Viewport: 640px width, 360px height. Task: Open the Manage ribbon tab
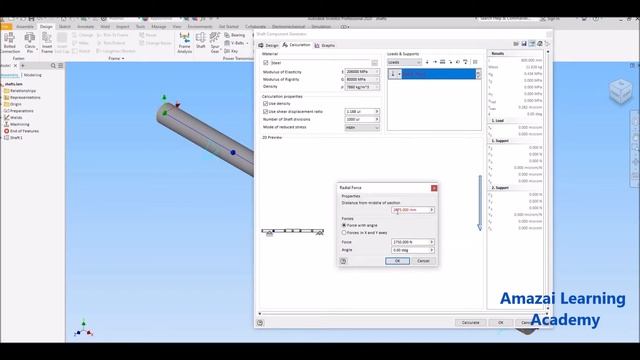(159, 27)
